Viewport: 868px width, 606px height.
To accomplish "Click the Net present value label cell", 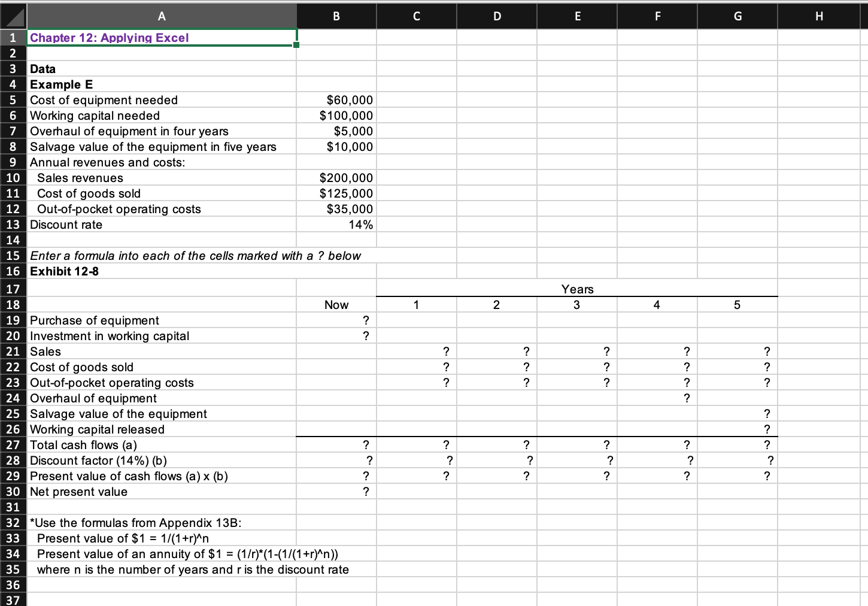I will 162,491.
